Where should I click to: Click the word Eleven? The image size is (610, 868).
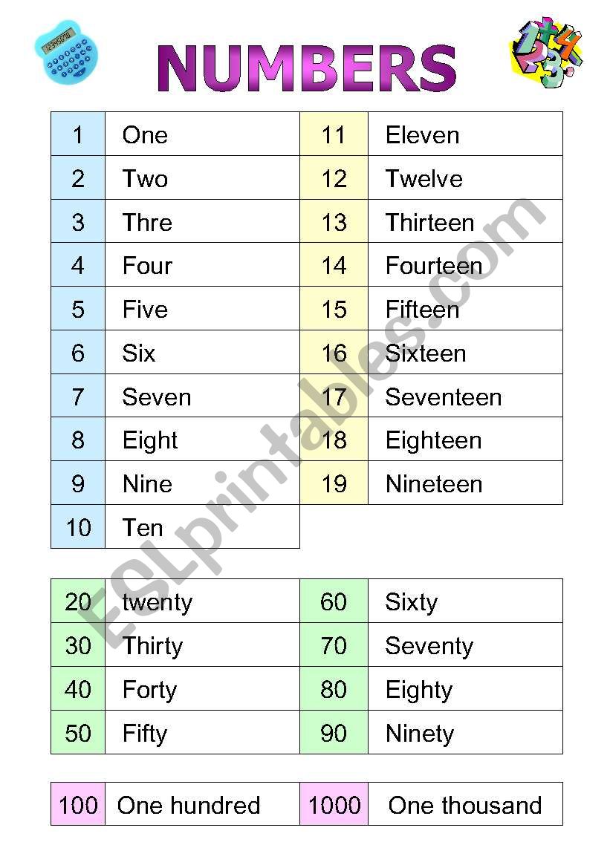(x=422, y=135)
